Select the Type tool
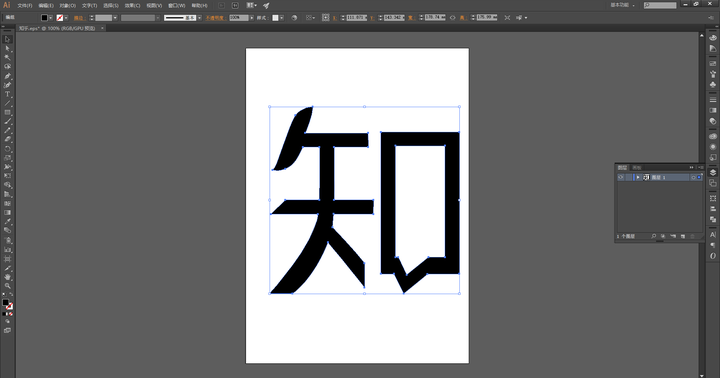 (7, 94)
